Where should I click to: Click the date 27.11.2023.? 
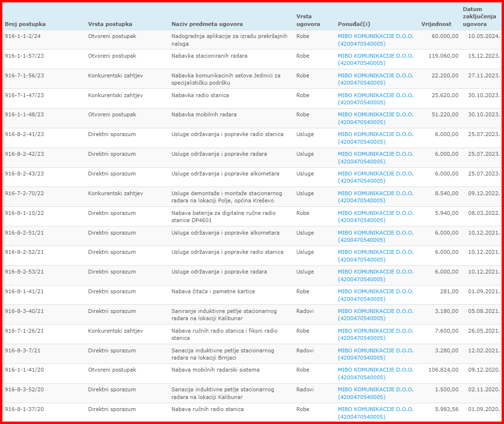[484, 75]
